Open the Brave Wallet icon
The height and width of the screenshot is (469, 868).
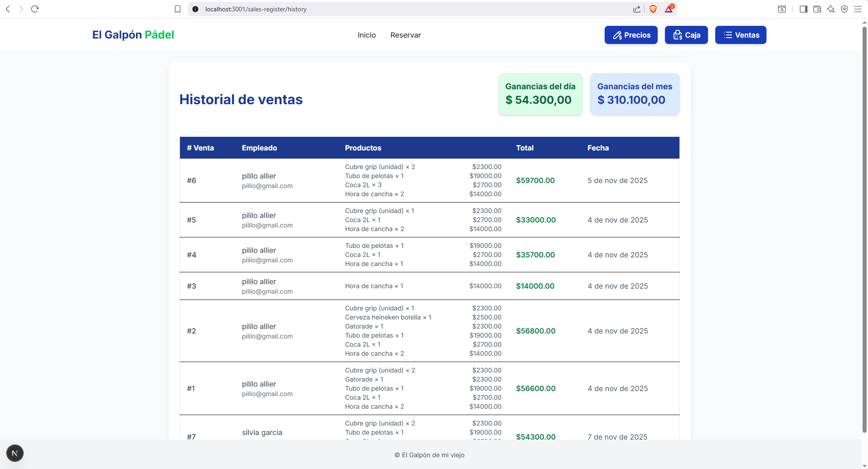point(817,9)
